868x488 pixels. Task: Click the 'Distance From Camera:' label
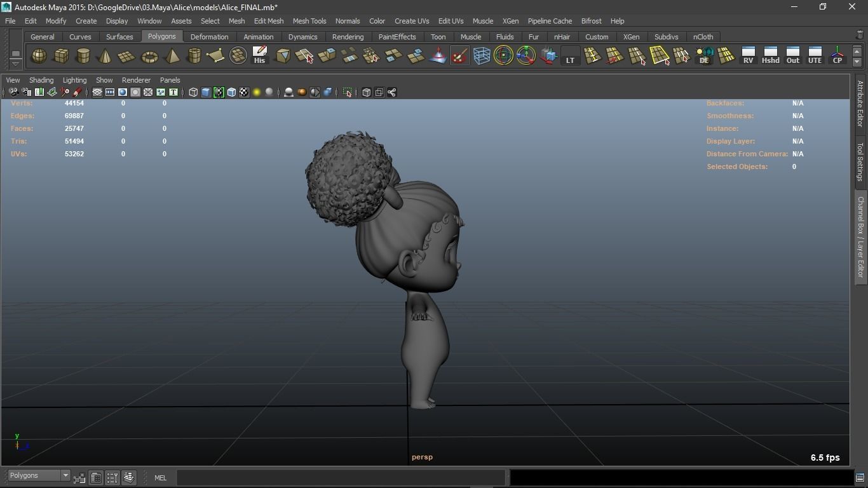tap(747, 154)
